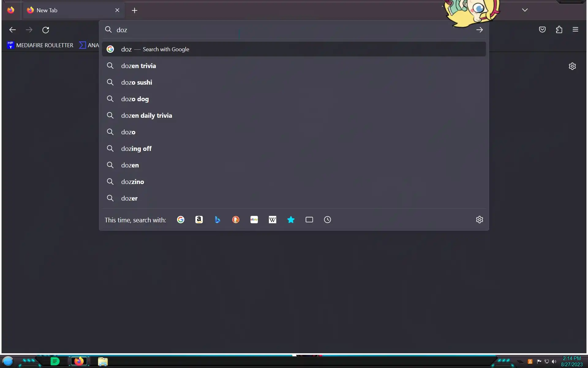Select the 'dozen trivia' suggestion

pos(139,66)
